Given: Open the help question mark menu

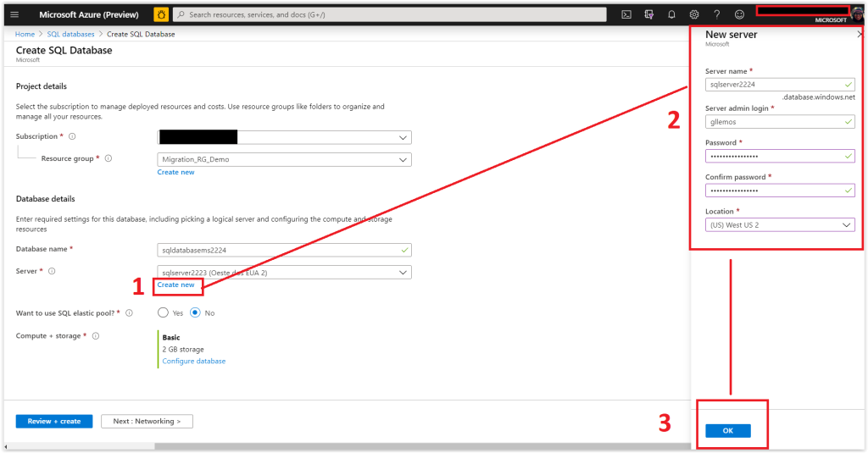Looking at the screenshot, I should coord(717,15).
